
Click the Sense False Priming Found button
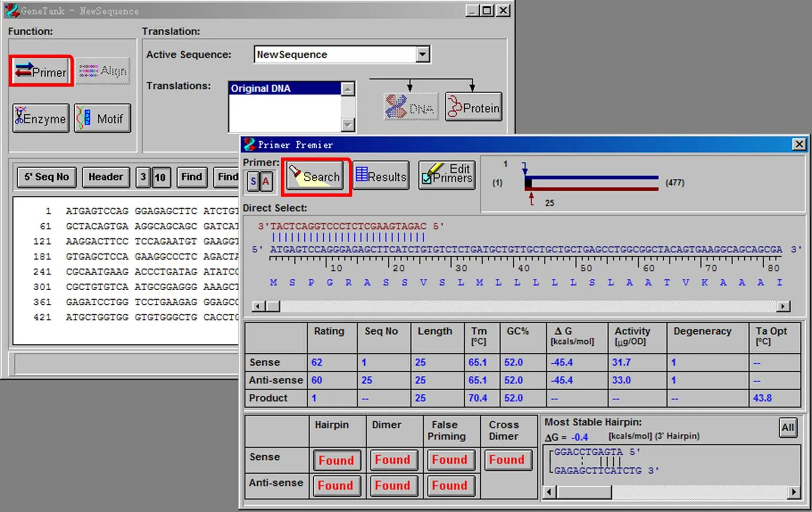(450, 460)
